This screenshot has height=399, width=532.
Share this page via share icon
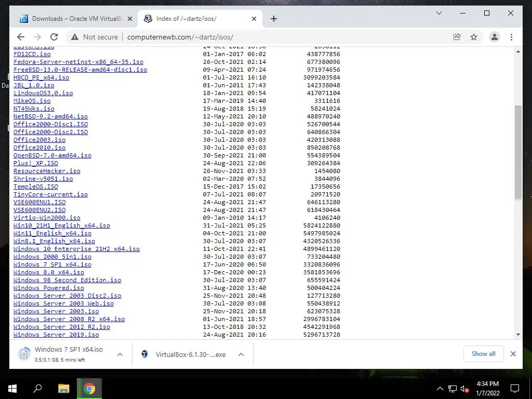point(457,37)
